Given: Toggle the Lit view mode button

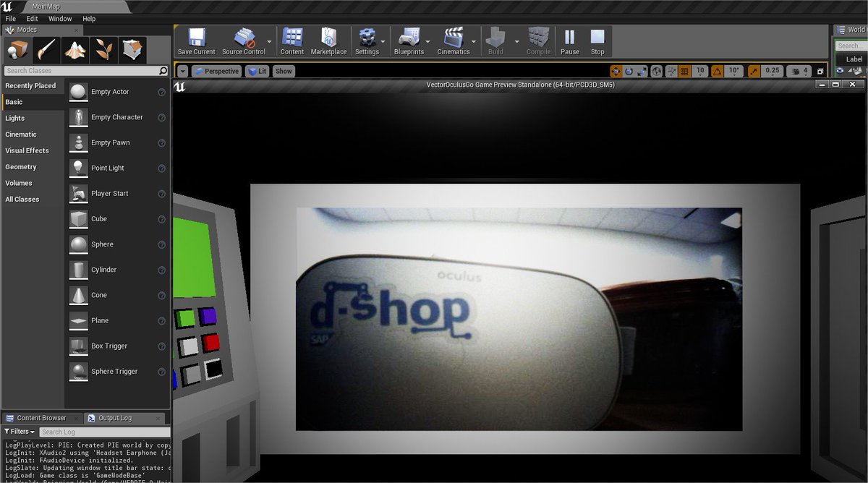Looking at the screenshot, I should pyautogui.click(x=258, y=71).
